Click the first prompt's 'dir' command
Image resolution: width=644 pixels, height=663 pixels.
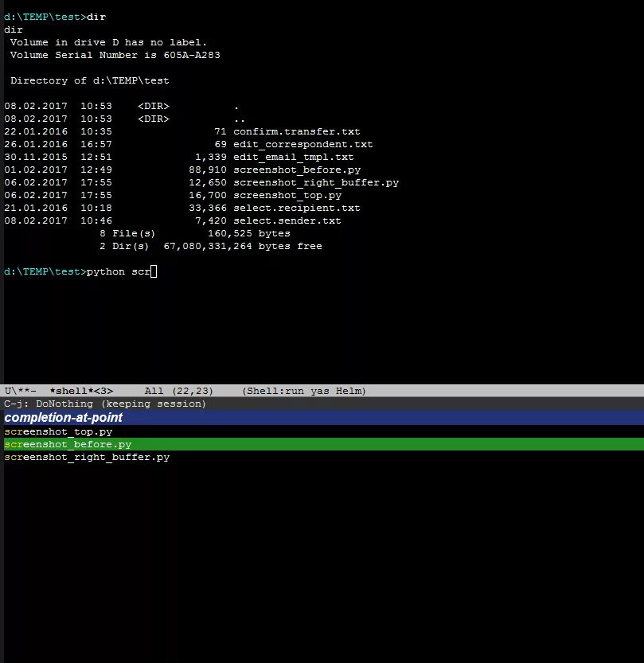pos(96,17)
